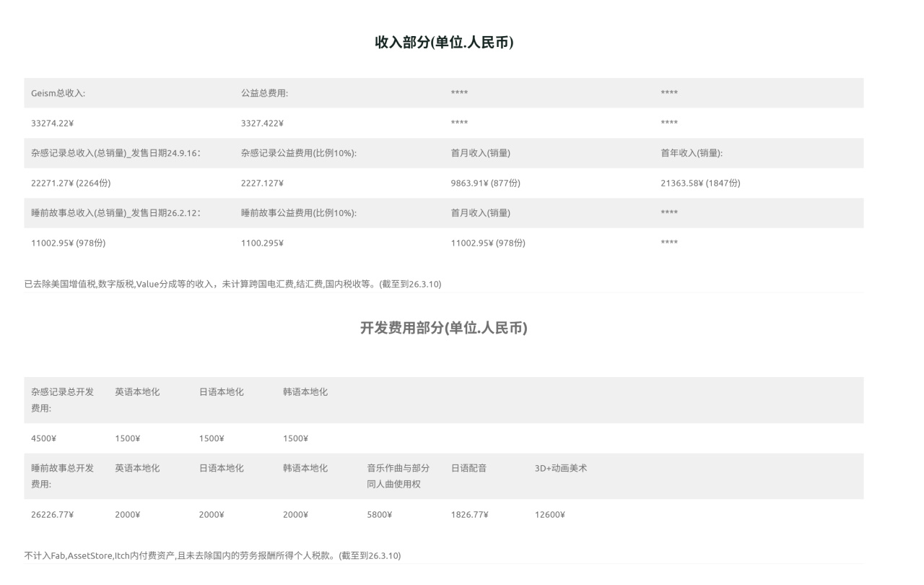Click the 33274.22¥ total income value

(53, 123)
